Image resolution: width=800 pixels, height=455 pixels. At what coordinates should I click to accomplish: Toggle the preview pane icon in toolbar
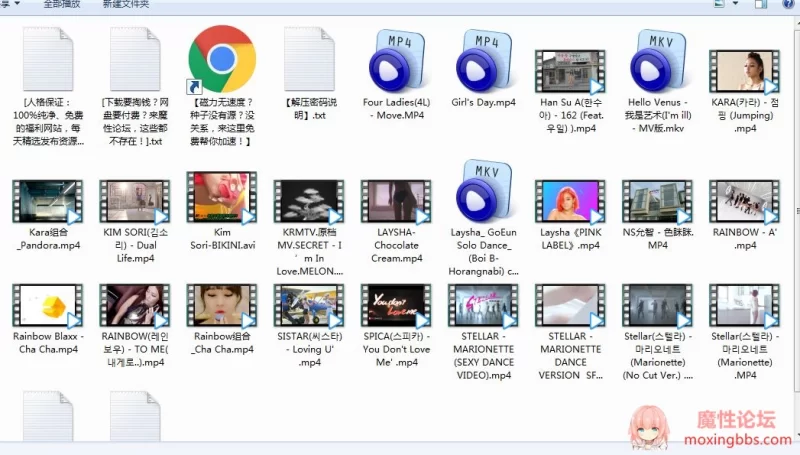point(761,4)
